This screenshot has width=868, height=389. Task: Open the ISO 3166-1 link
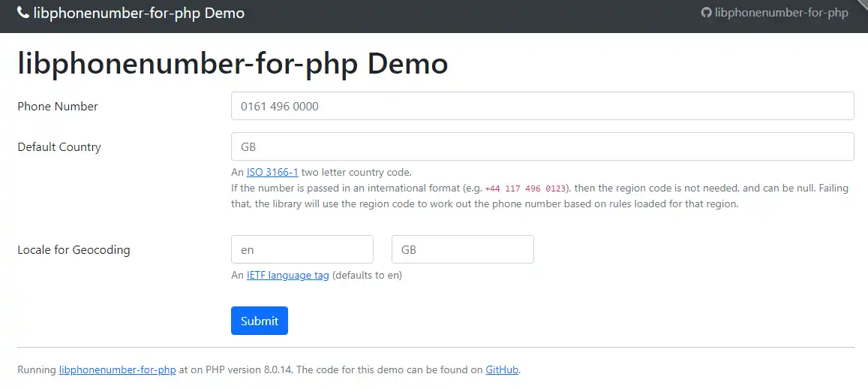pyautogui.click(x=272, y=172)
